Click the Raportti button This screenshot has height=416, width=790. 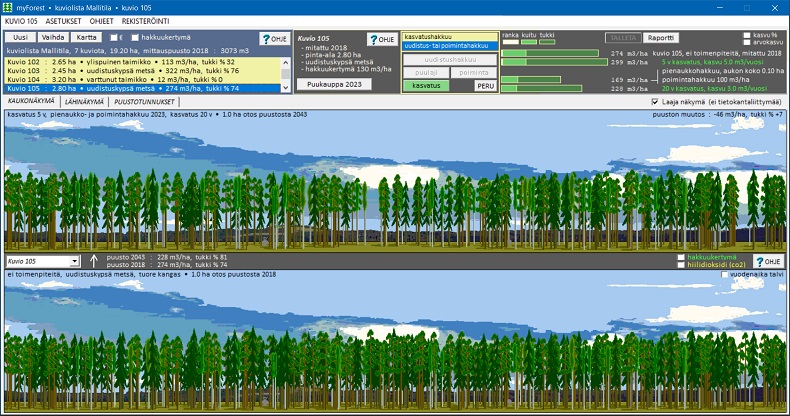coord(657,38)
